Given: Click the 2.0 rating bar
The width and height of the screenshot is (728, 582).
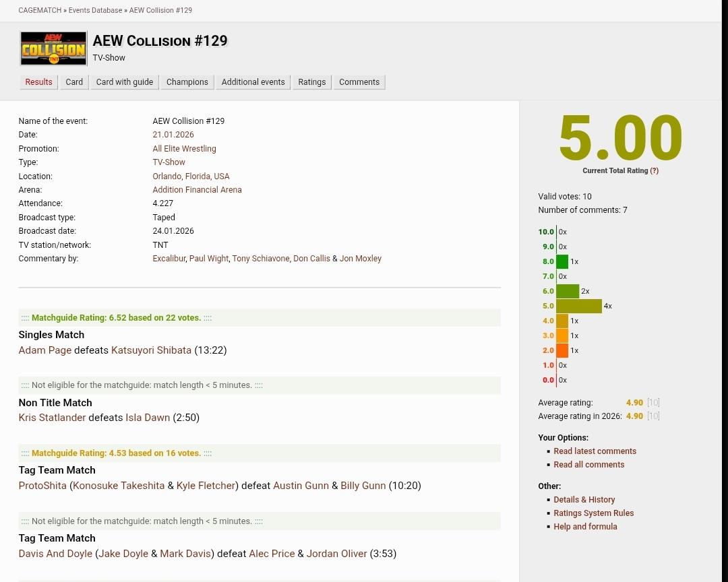Looking at the screenshot, I should tap(562, 350).
